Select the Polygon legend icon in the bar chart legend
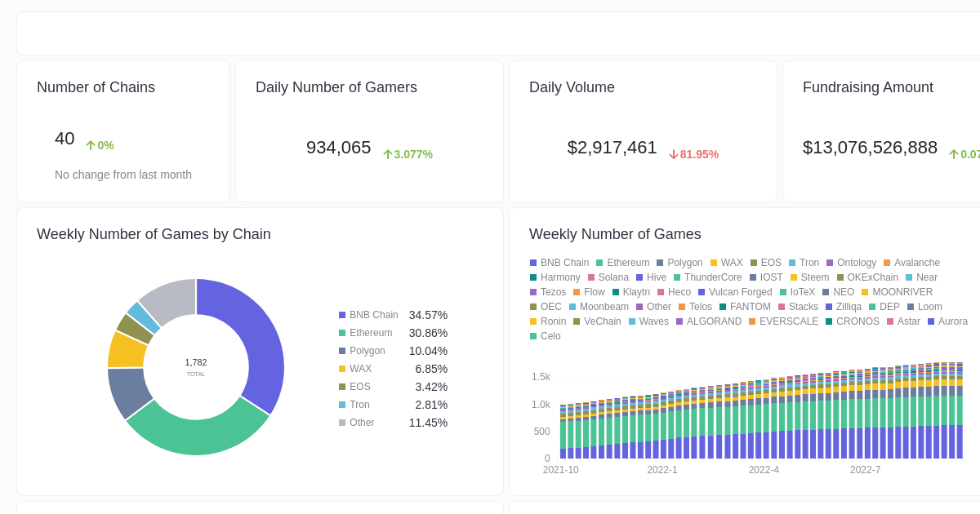The width and height of the screenshot is (980, 514). [x=659, y=263]
